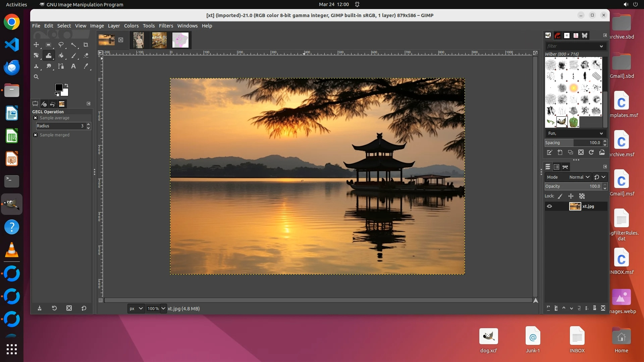Select the Free Select lasso tool
Image resolution: width=644 pixels, height=362 pixels.
(x=61, y=45)
